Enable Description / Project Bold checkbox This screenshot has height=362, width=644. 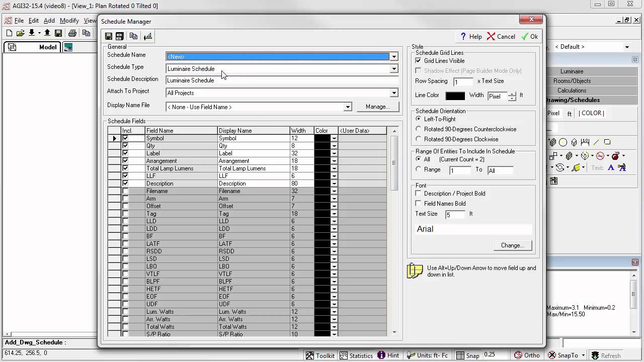(x=418, y=194)
